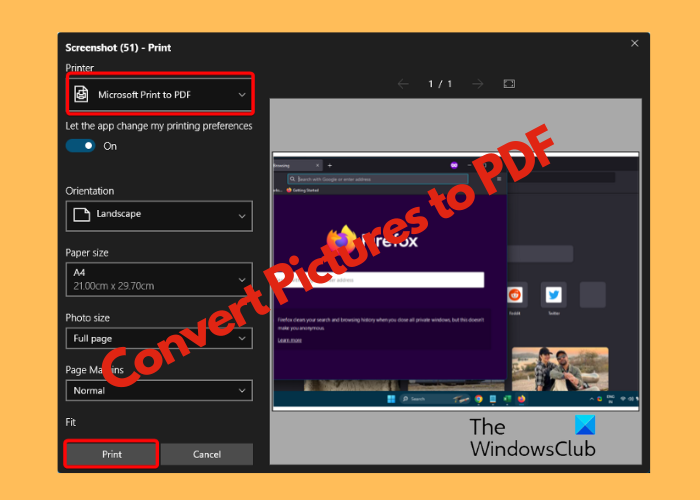Toggle 'Let the app change my printing preferences' switch
Image resolution: width=700 pixels, height=500 pixels.
(x=80, y=146)
